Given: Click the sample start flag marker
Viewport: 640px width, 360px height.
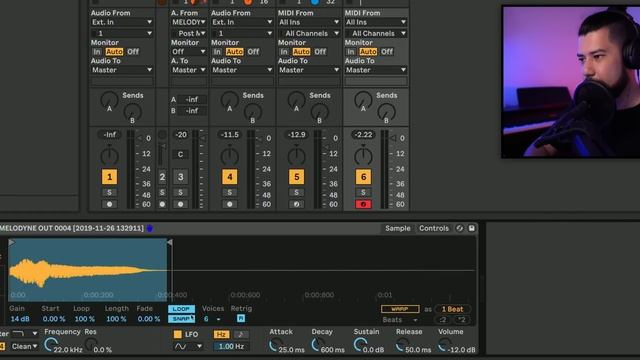Looking at the screenshot, I should click(11, 242).
